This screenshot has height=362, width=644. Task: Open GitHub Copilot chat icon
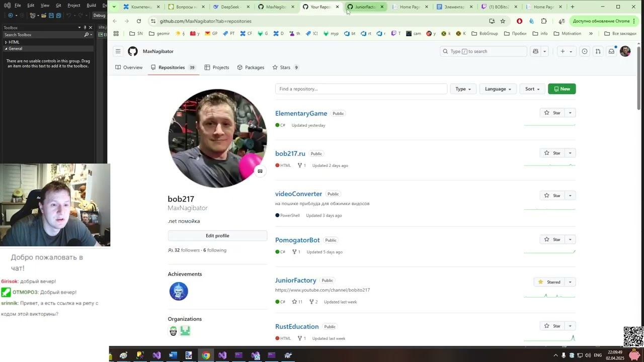(x=535, y=51)
